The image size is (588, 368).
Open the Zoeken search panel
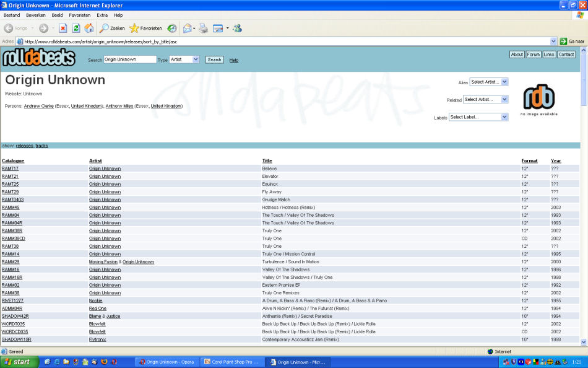coord(112,28)
